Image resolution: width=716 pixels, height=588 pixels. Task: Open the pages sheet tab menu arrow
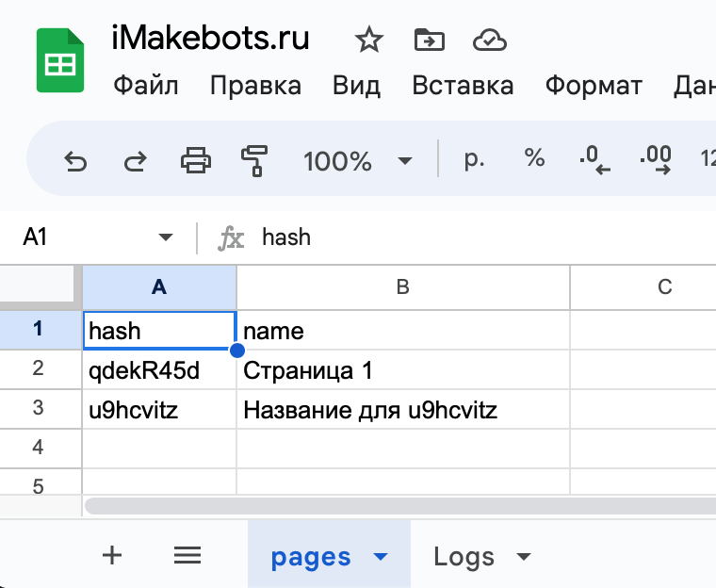coord(381,557)
